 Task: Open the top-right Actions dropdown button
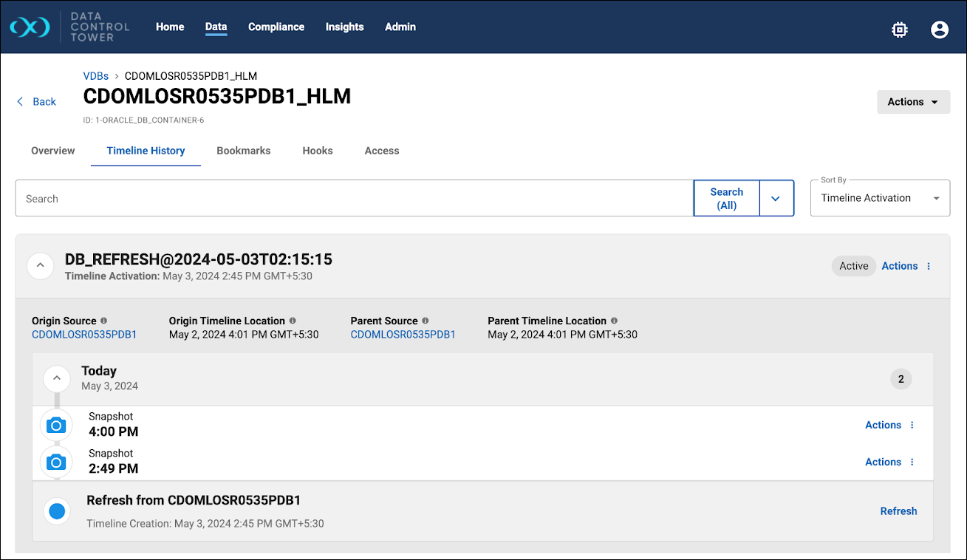[912, 102]
